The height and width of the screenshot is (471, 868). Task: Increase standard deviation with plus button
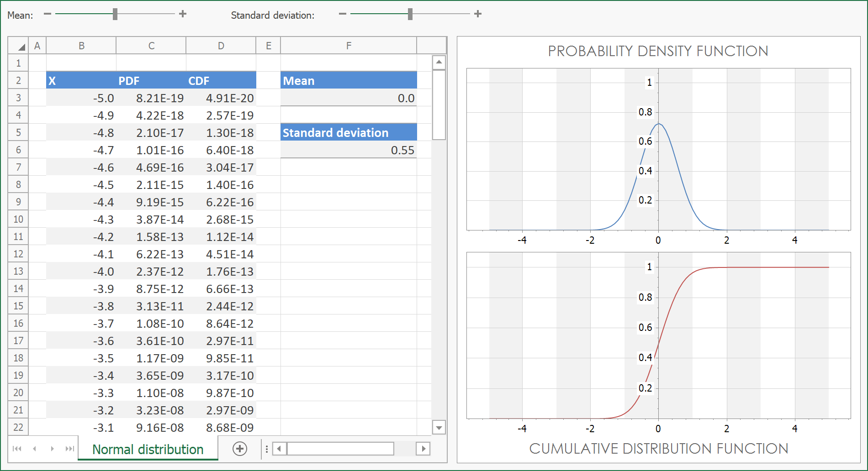478,14
